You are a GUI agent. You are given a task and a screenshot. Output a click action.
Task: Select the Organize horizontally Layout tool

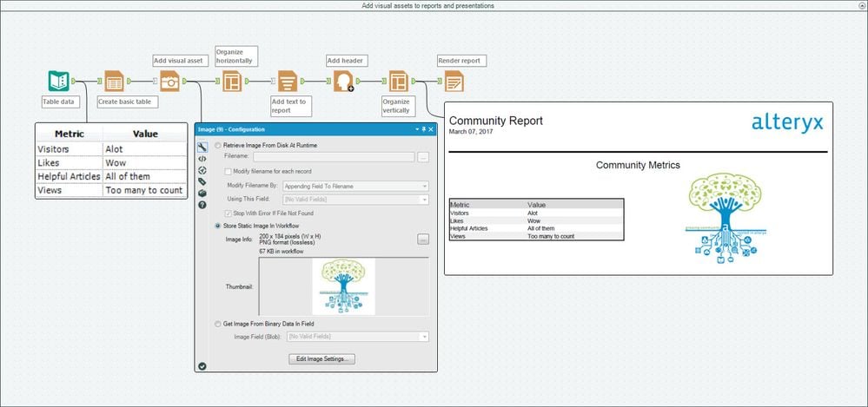[x=232, y=82]
